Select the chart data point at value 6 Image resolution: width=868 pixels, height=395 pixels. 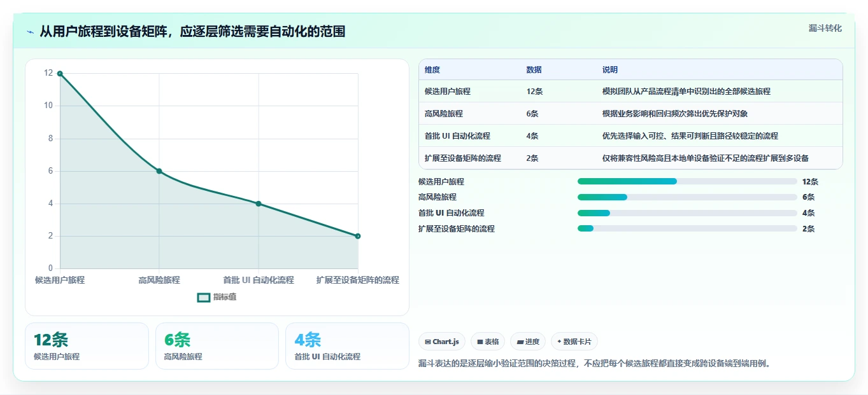[159, 171]
